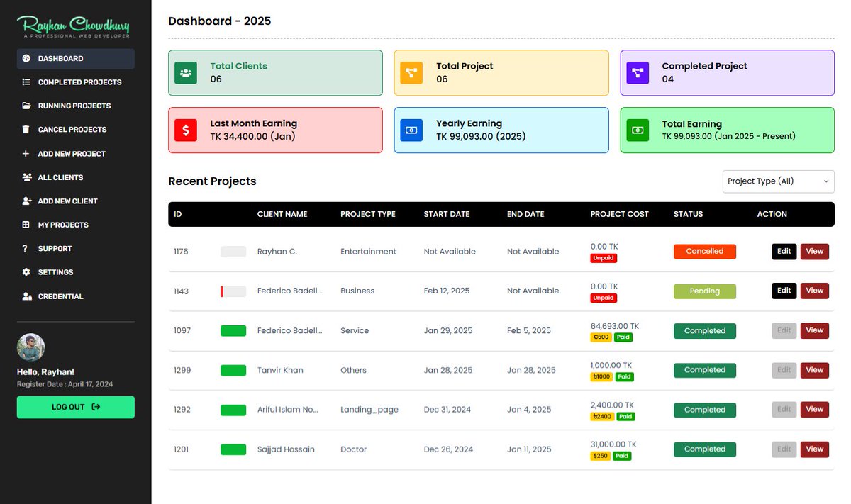Click the Yearly Earning card
The image size is (851, 504).
pos(501,130)
